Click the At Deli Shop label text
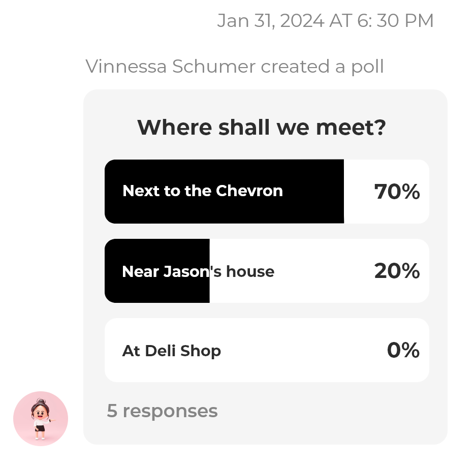Viewport: 476px width, 467px height. coord(172,351)
